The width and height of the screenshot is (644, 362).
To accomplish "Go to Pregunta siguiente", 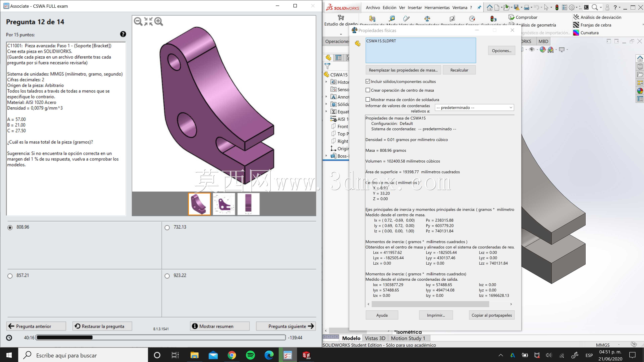I will click(286, 326).
